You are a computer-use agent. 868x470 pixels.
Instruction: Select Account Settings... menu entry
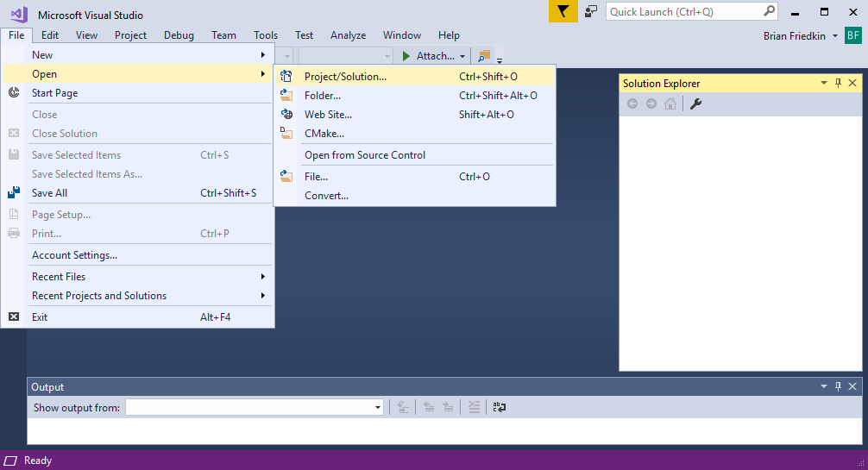click(x=138, y=254)
